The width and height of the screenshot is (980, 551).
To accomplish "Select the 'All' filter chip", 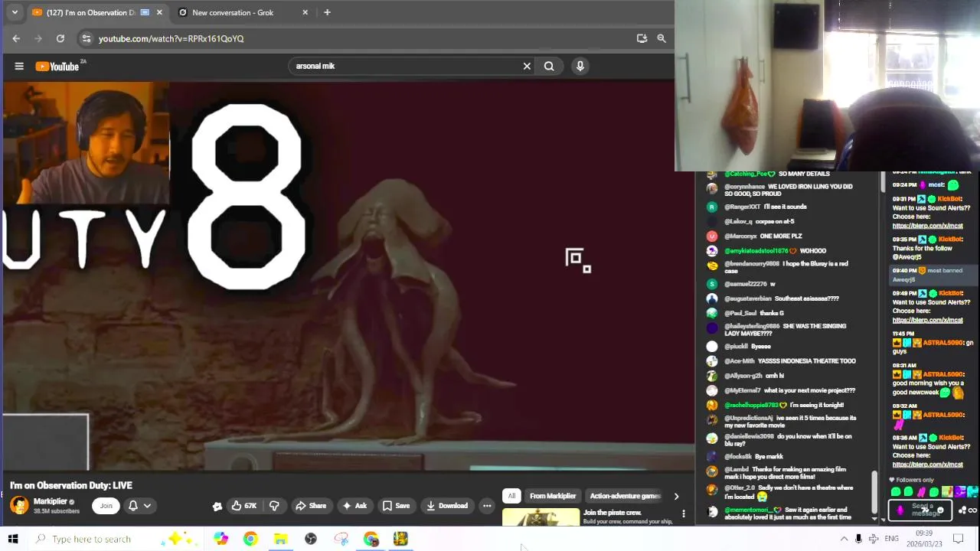I will coord(511,496).
